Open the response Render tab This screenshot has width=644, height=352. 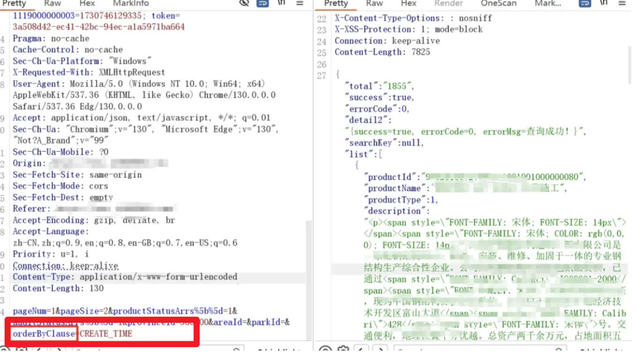448,3
